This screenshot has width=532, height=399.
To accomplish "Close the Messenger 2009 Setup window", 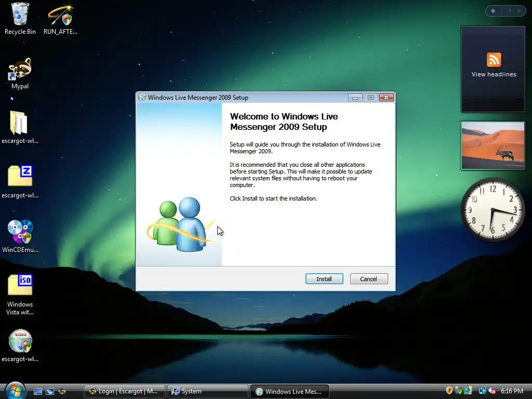I will [387, 97].
